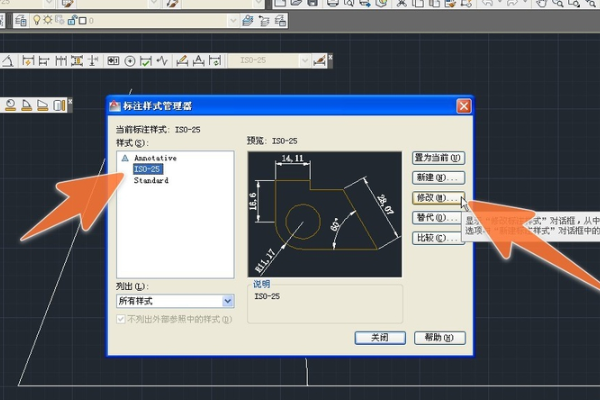The image size is (600, 400).
Task: Toggle the layer freeze sun icon
Action: (48, 20)
